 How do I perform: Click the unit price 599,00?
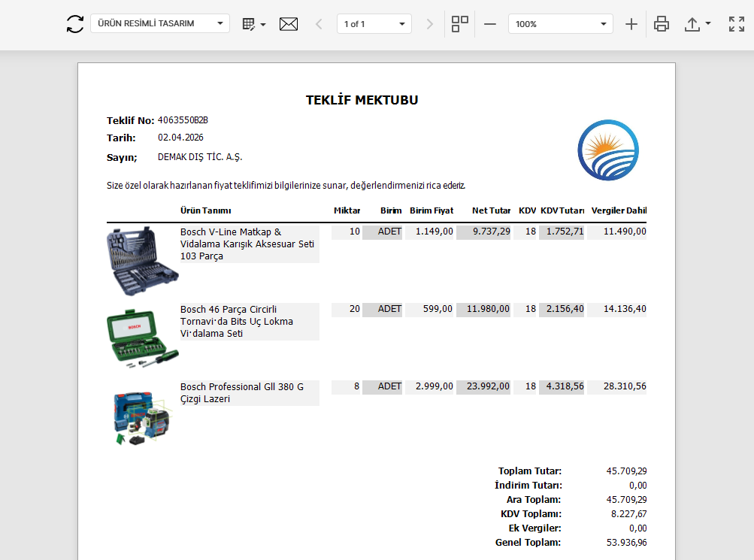coord(429,309)
